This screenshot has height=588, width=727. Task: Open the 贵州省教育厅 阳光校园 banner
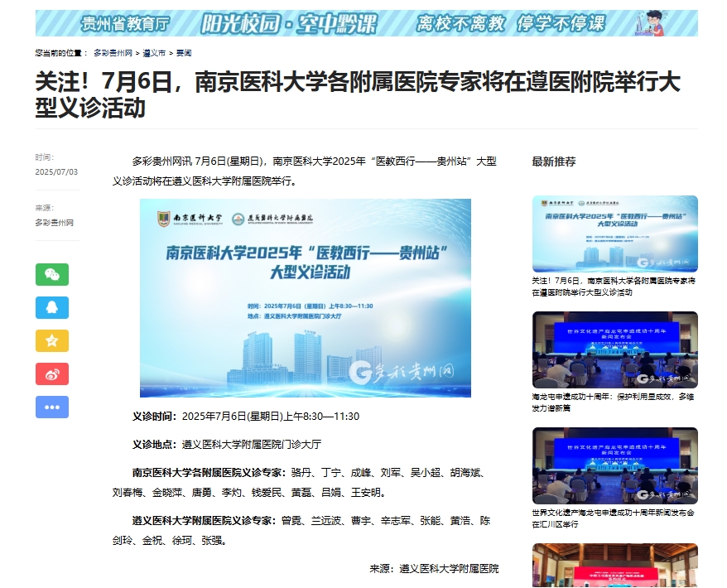[366, 23]
